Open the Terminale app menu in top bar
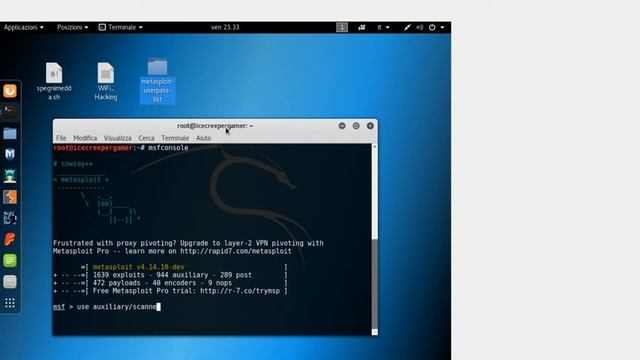The image size is (640, 360). point(120,27)
